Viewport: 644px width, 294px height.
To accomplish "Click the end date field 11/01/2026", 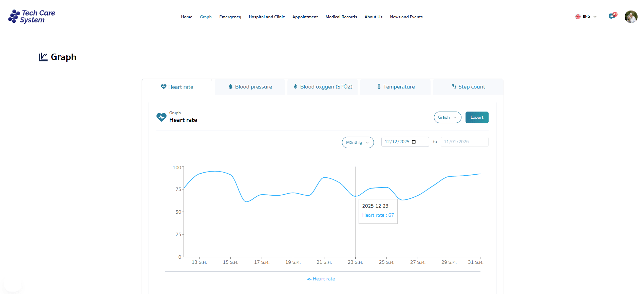I will click(464, 142).
